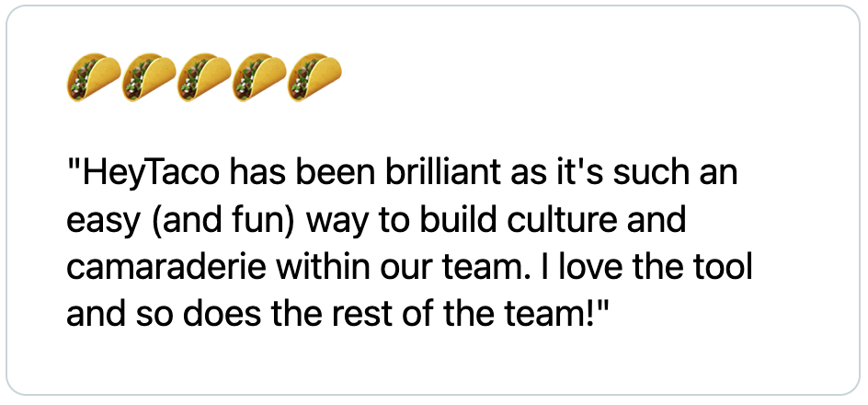Select the fifth (last) taco emoji
868x405 pixels.
pos(314,76)
